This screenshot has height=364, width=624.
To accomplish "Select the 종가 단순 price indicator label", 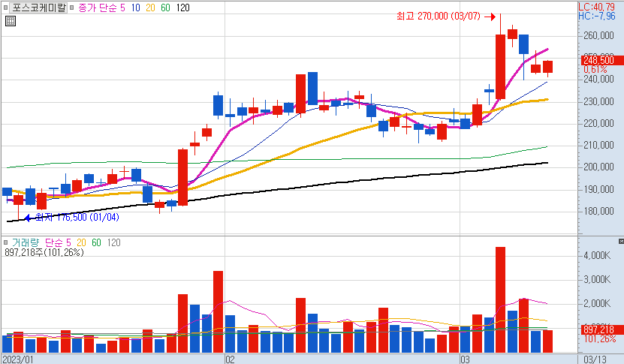I will (98, 8).
